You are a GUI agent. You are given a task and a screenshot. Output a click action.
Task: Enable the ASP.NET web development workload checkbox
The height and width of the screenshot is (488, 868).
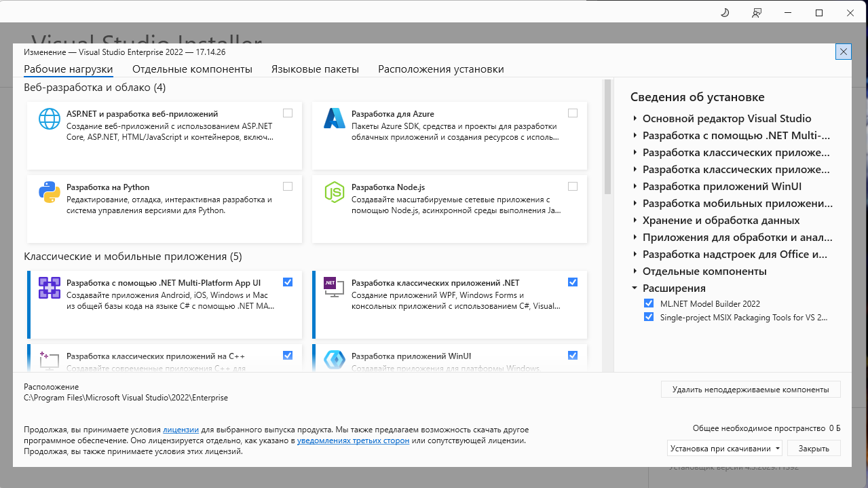(x=288, y=113)
